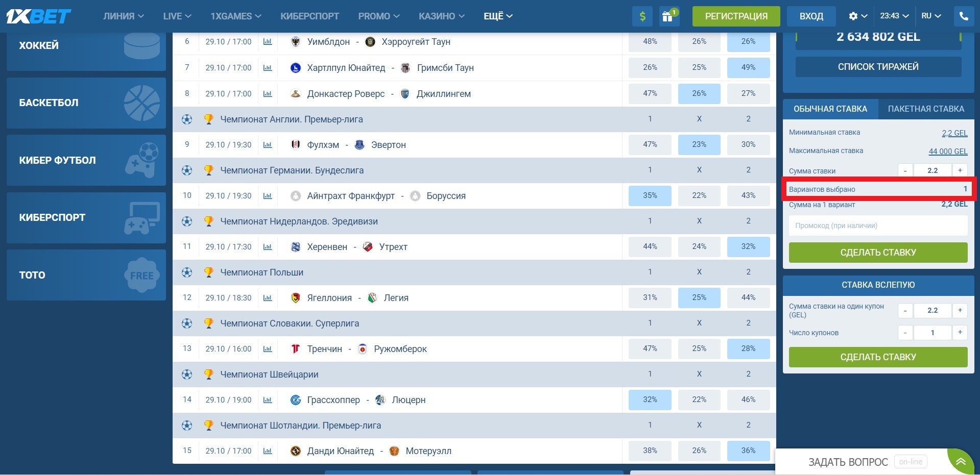
Task: Switch to the ПАКЕТНАЯ СТАВКА tab
Action: [926, 109]
